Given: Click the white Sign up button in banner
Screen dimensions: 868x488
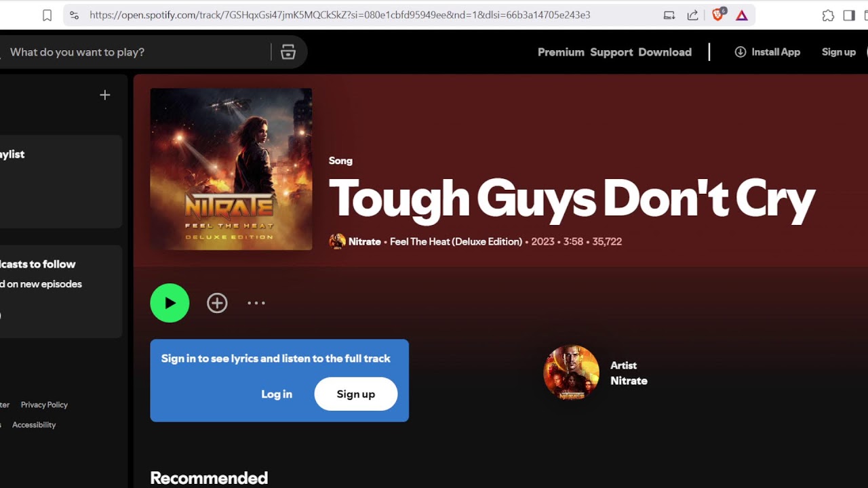Looking at the screenshot, I should [355, 394].
